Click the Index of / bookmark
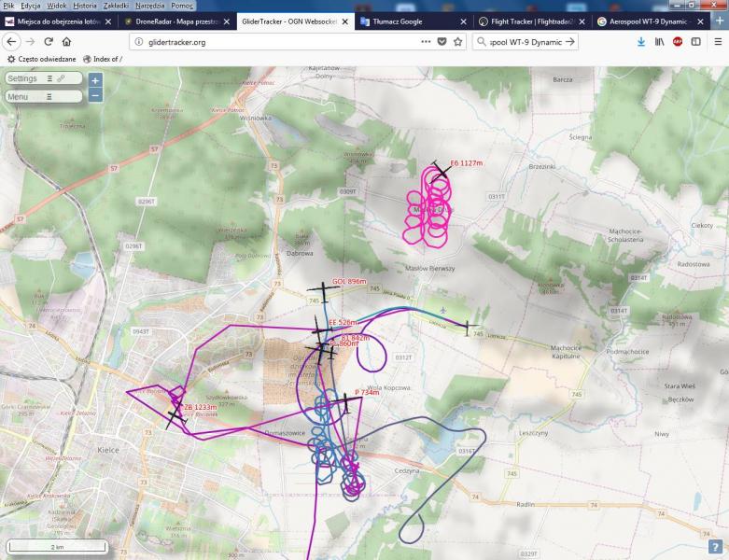This screenshot has height=560, width=729. pos(103,59)
